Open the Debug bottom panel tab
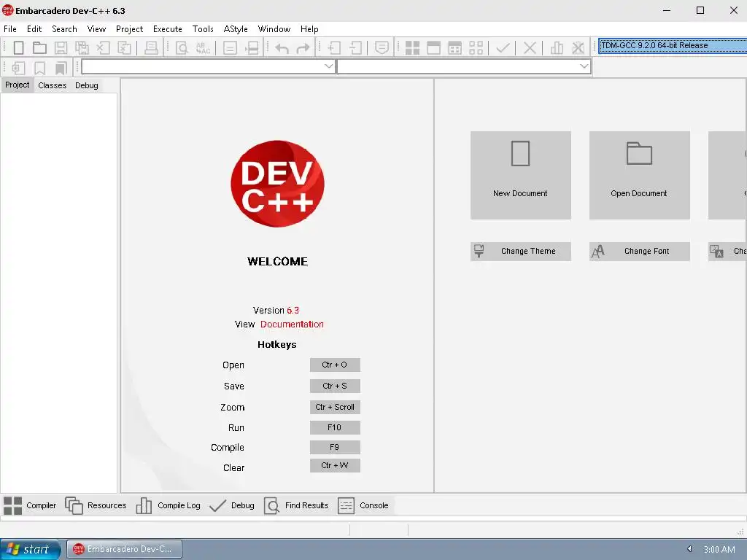747x560 pixels. pos(232,505)
